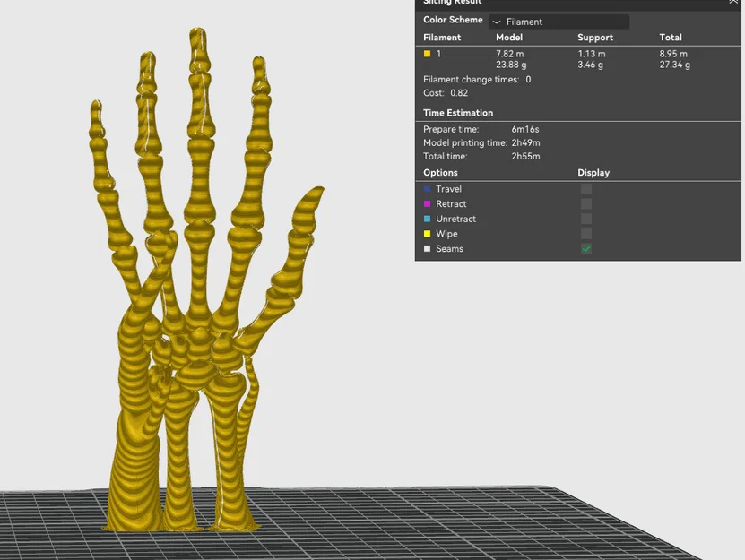This screenshot has width=745, height=560.
Task: Close the Slicing Result panel
Action: pos(733,2)
